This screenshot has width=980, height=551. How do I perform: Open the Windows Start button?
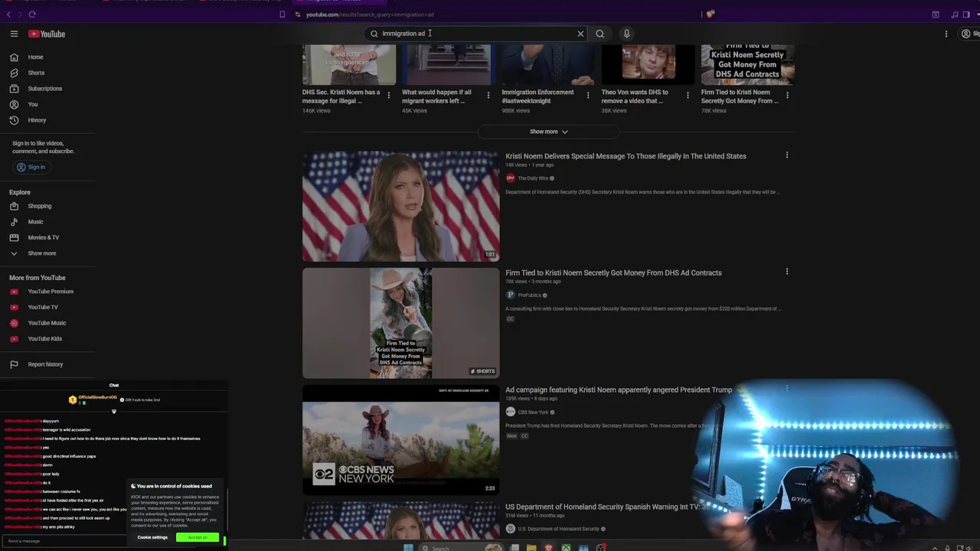(x=408, y=548)
